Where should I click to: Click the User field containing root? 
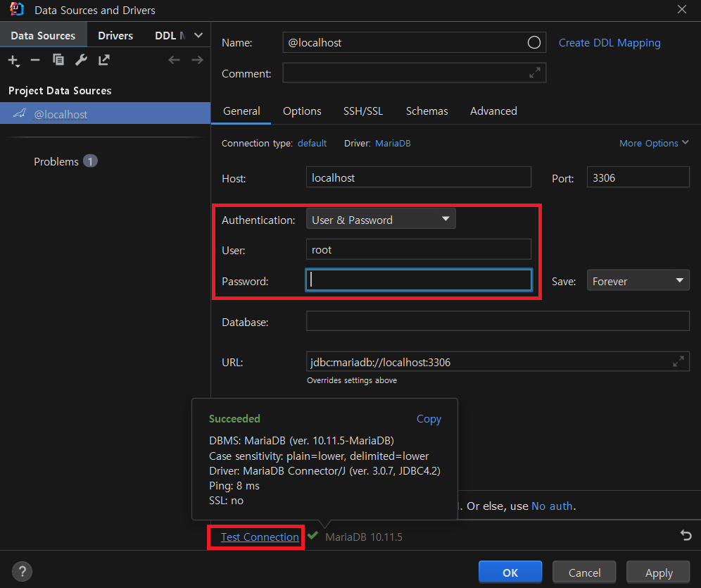pos(419,249)
